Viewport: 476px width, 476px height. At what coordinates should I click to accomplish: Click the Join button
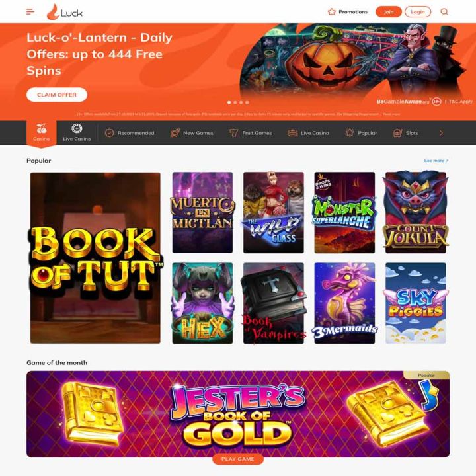389,12
